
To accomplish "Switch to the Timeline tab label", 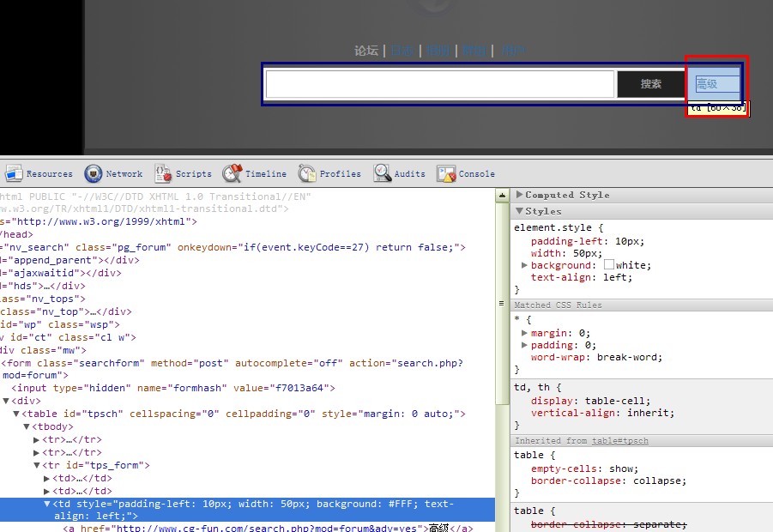I will [x=266, y=173].
